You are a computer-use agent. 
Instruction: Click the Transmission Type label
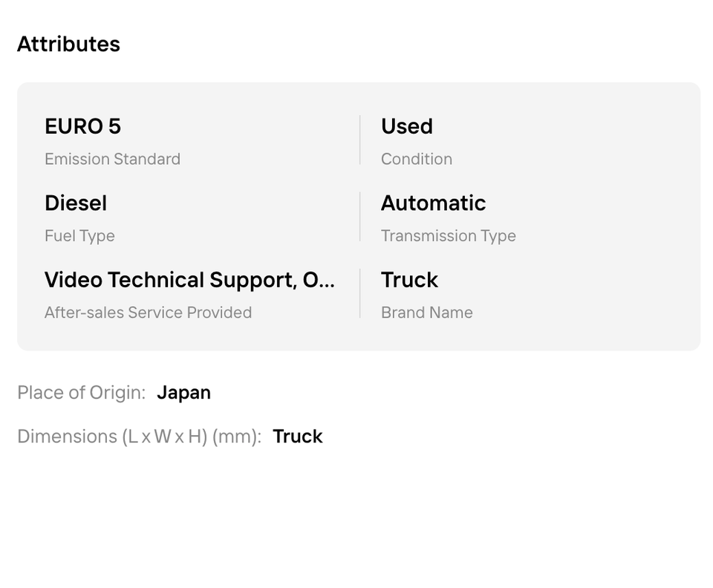click(x=448, y=236)
